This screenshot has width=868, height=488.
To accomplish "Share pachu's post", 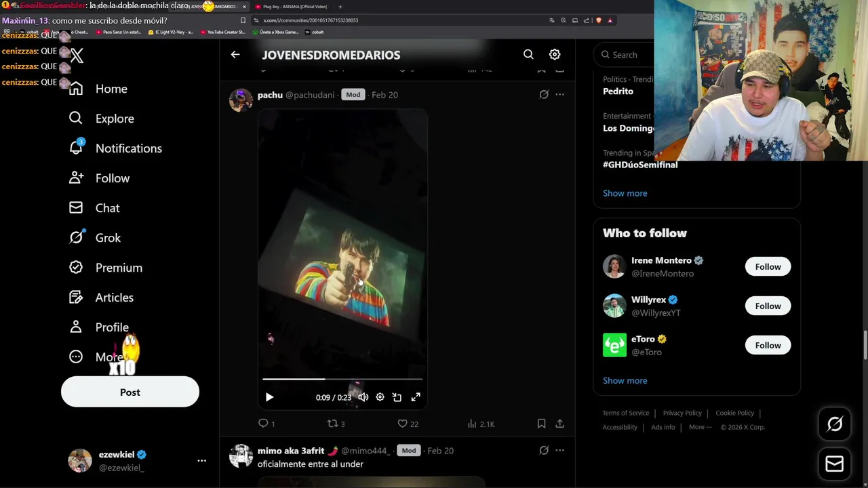I will [x=559, y=424].
